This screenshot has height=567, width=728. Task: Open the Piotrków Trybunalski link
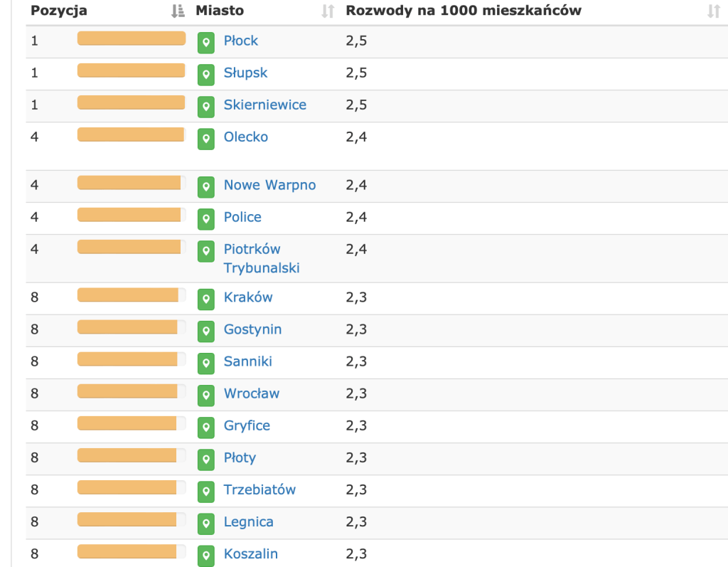261,258
